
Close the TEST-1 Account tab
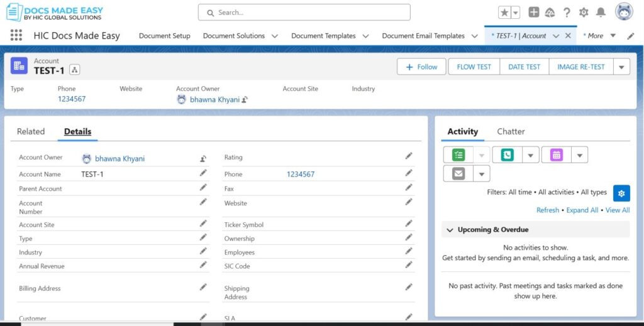pos(568,36)
